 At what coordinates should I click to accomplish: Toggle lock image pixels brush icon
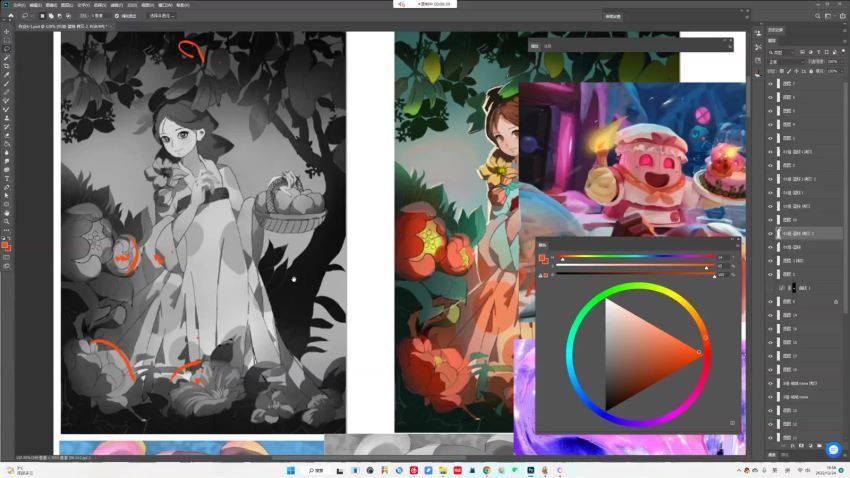pos(789,71)
